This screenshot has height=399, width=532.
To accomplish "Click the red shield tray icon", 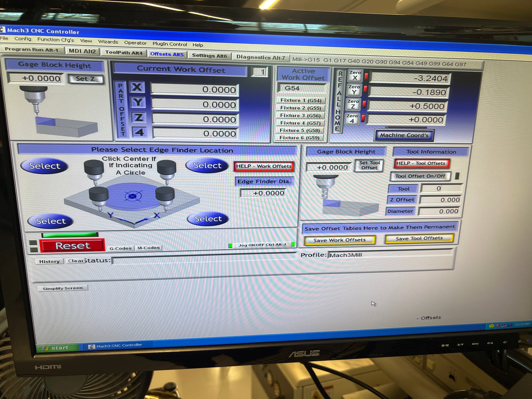I will coord(497,325).
